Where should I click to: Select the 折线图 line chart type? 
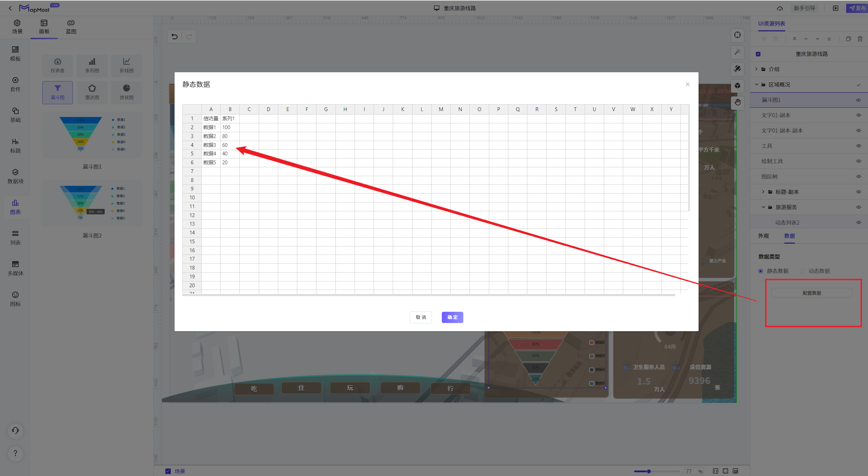point(126,65)
